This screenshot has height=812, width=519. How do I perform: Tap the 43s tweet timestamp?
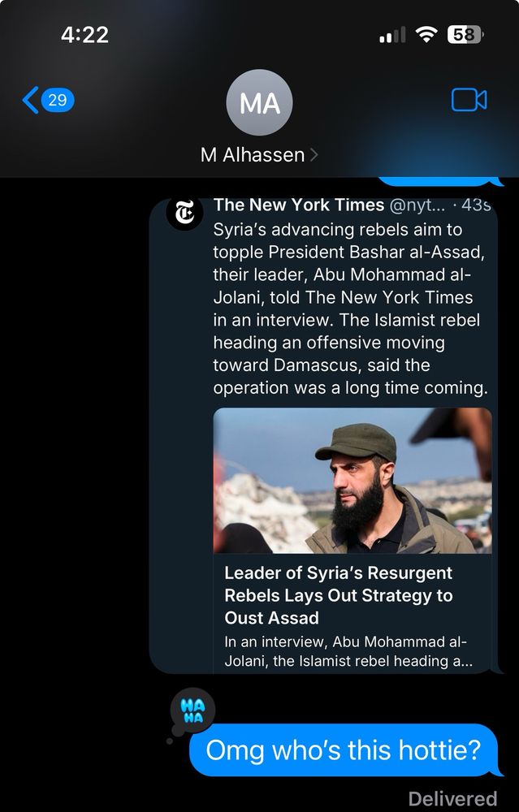475,205
